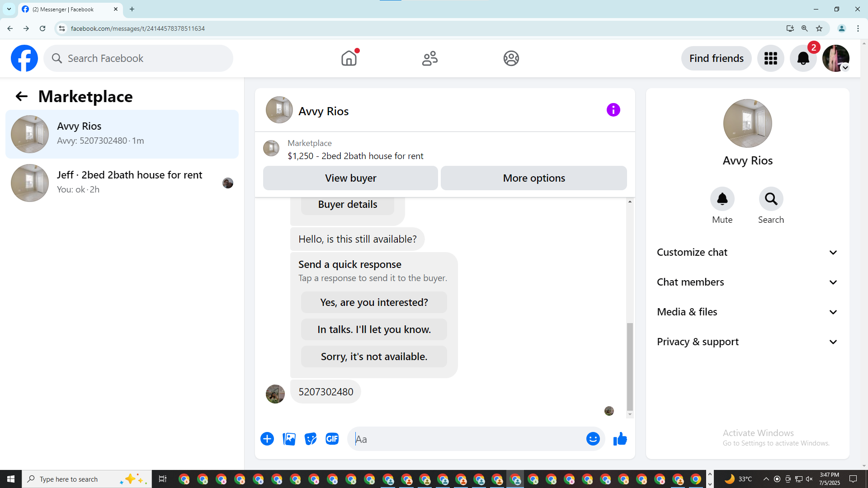Click the purple conversation info icon
Screen dimensions: 868x488
click(x=613, y=110)
